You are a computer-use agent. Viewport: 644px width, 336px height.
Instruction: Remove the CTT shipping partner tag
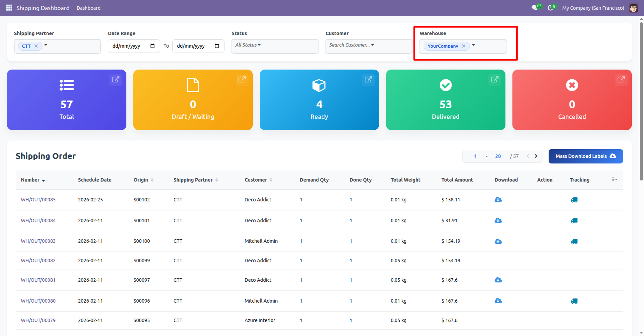pos(36,46)
